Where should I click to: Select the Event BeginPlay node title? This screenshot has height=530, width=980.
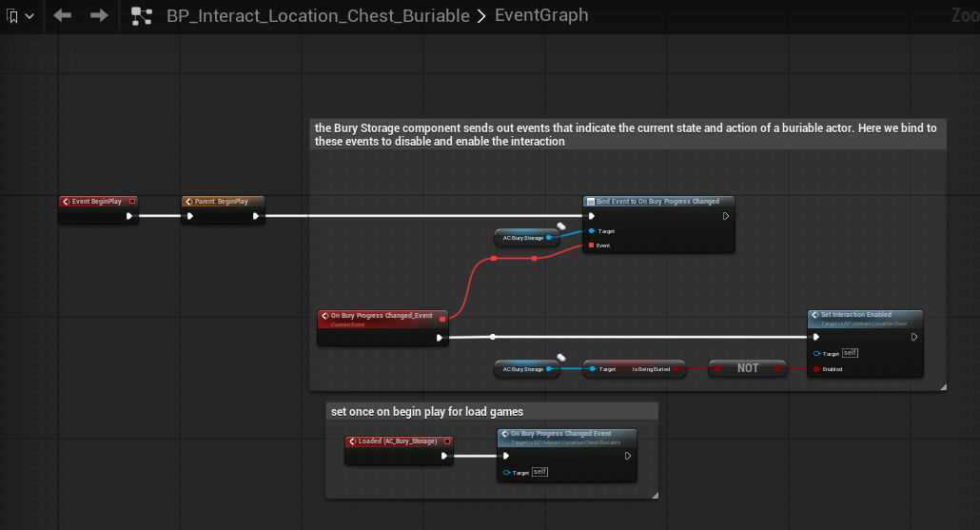[93, 202]
